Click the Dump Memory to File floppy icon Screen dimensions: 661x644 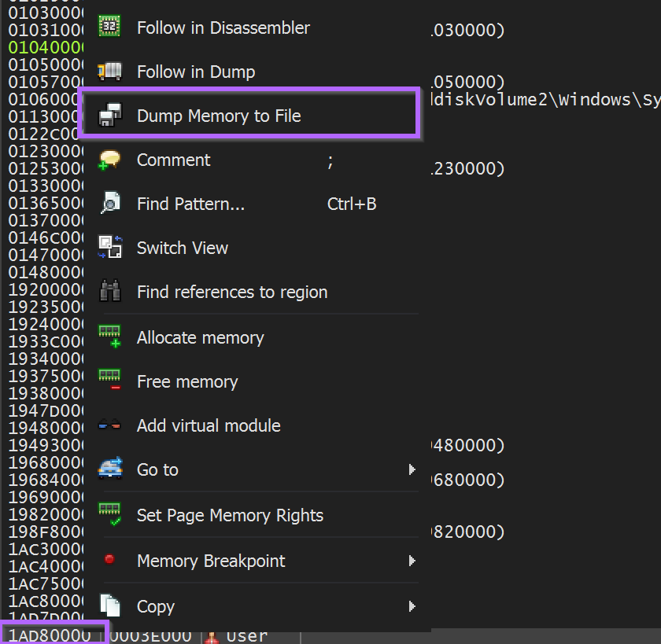click(x=109, y=115)
